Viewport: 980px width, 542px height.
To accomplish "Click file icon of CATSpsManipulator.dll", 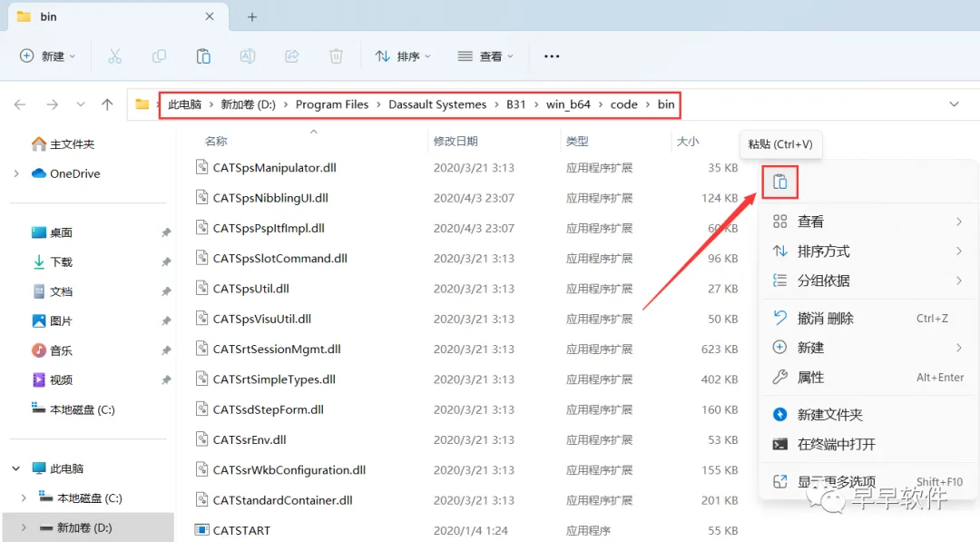I will (201, 167).
